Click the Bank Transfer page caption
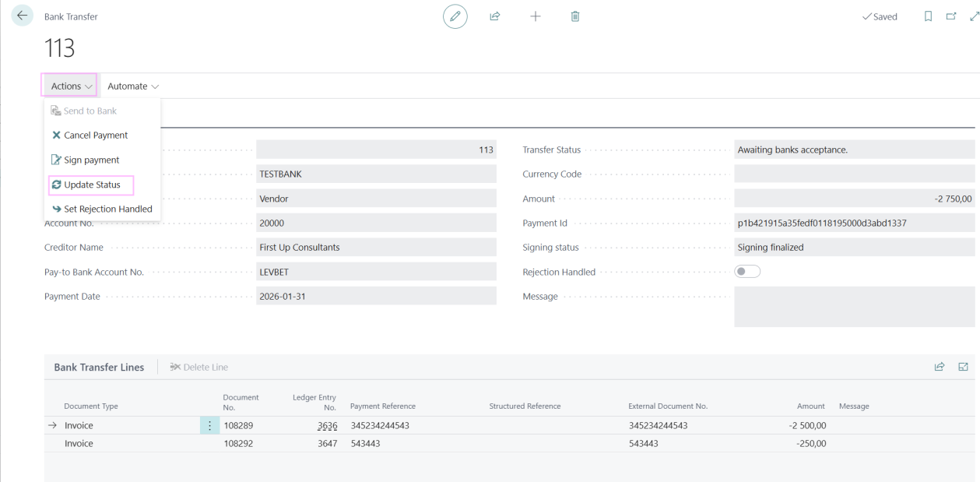Image resolution: width=980 pixels, height=482 pixels. (71, 16)
